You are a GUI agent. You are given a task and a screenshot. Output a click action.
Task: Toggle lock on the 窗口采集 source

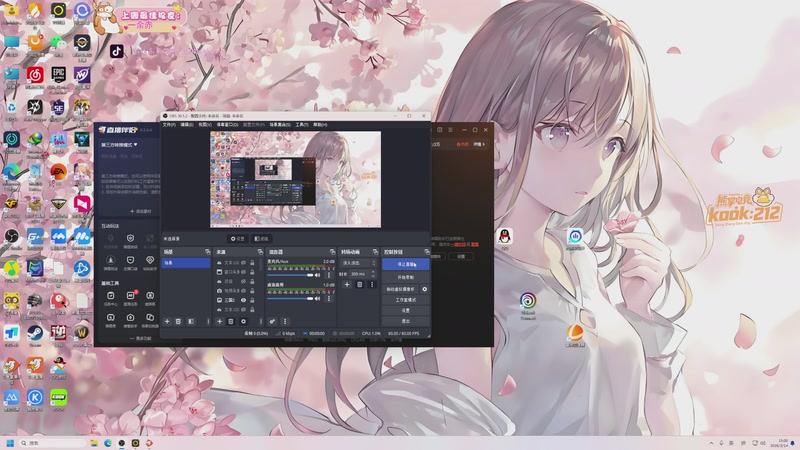252,272
